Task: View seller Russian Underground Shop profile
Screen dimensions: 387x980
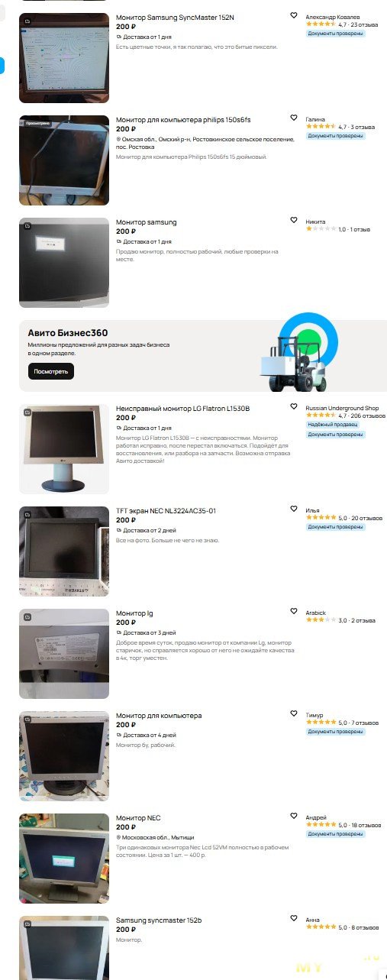Action: click(342, 409)
